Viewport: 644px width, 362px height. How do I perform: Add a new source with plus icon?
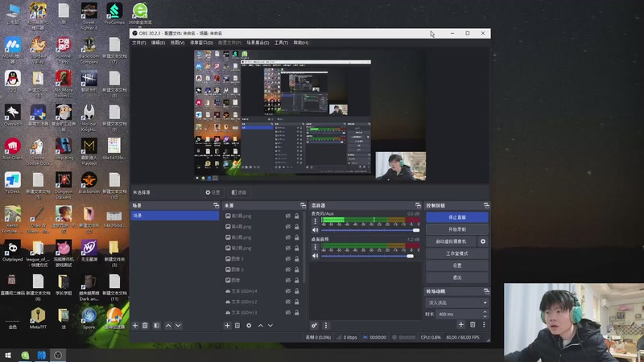point(227,326)
